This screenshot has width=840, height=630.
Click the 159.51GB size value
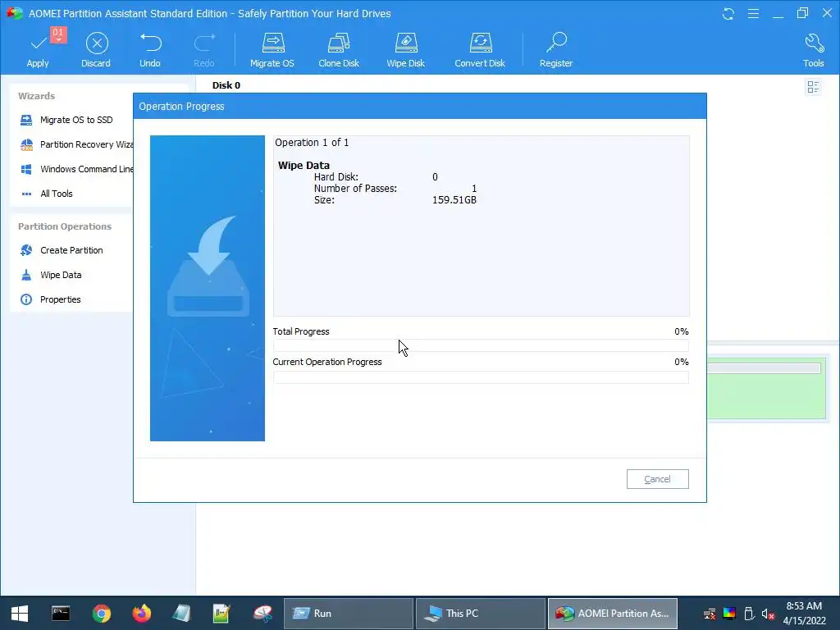454,200
